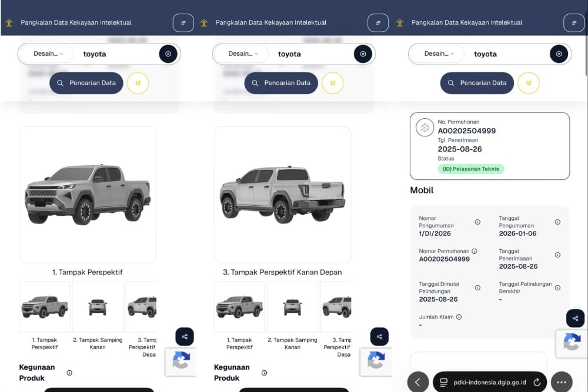Open hamburger menu in the right panel header
The height and width of the screenshot is (392, 588).
(x=574, y=23)
